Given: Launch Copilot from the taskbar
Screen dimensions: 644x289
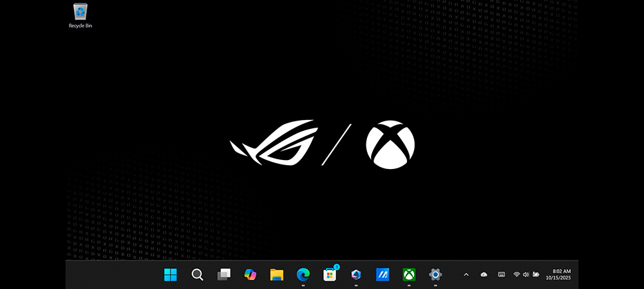Looking at the screenshot, I should pos(250,275).
